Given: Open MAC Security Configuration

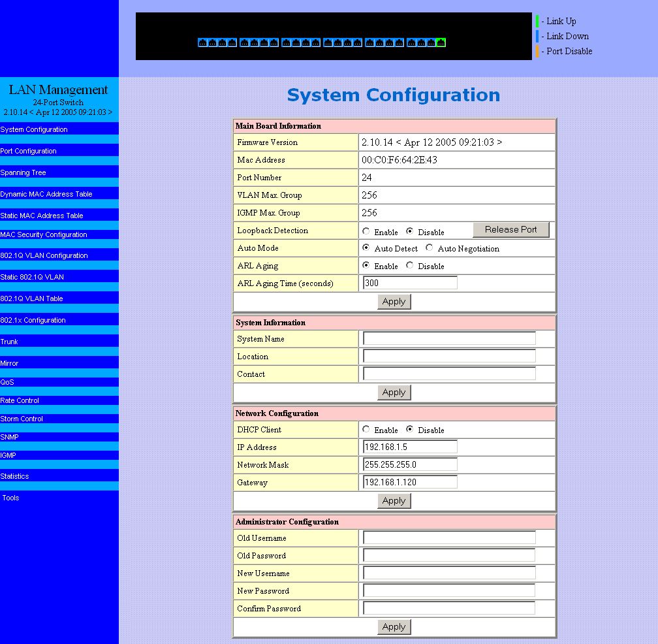Looking at the screenshot, I should [44, 234].
